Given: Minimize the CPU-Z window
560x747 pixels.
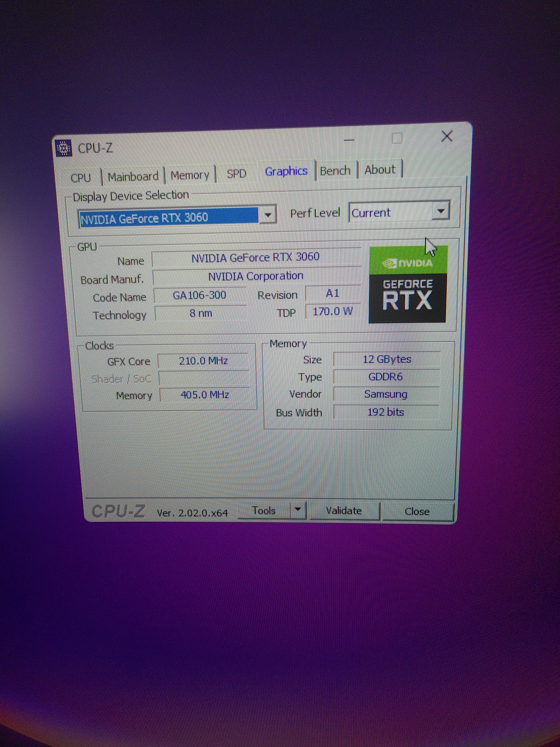Looking at the screenshot, I should tap(349, 140).
